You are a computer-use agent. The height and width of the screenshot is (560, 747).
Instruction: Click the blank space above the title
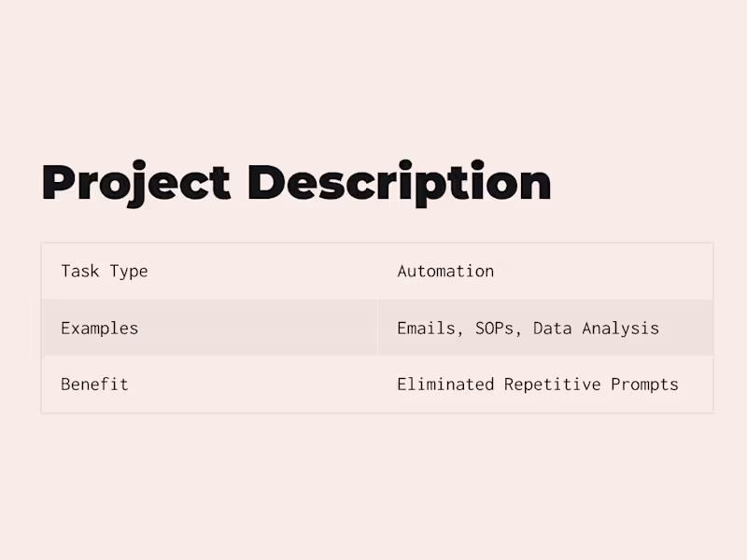click(x=373, y=75)
